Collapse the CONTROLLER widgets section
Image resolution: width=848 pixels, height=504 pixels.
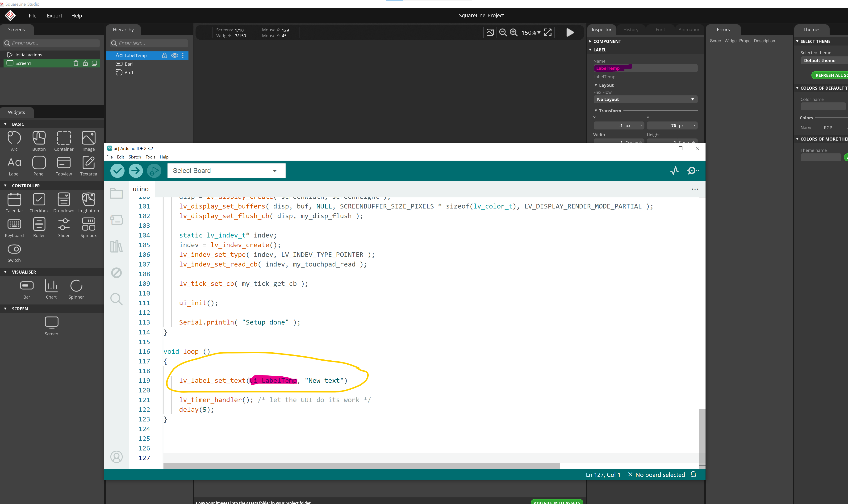[x=5, y=185]
